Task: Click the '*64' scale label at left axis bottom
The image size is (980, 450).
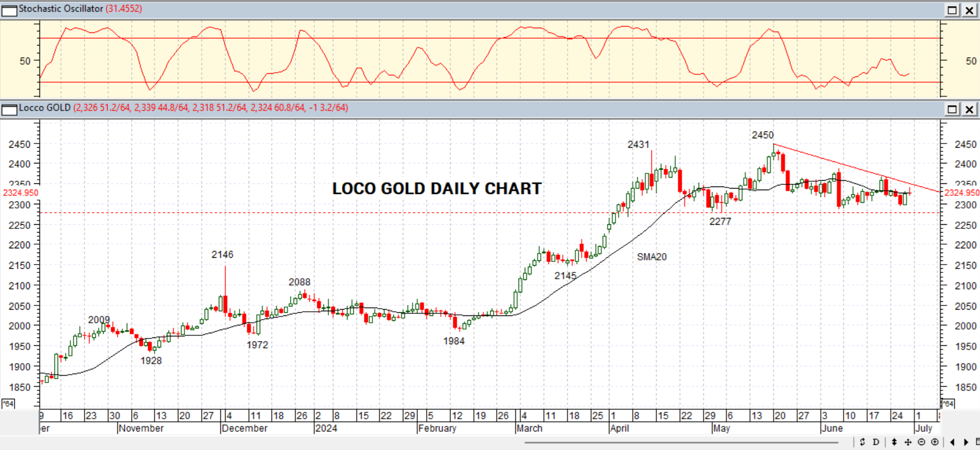Action: point(8,403)
